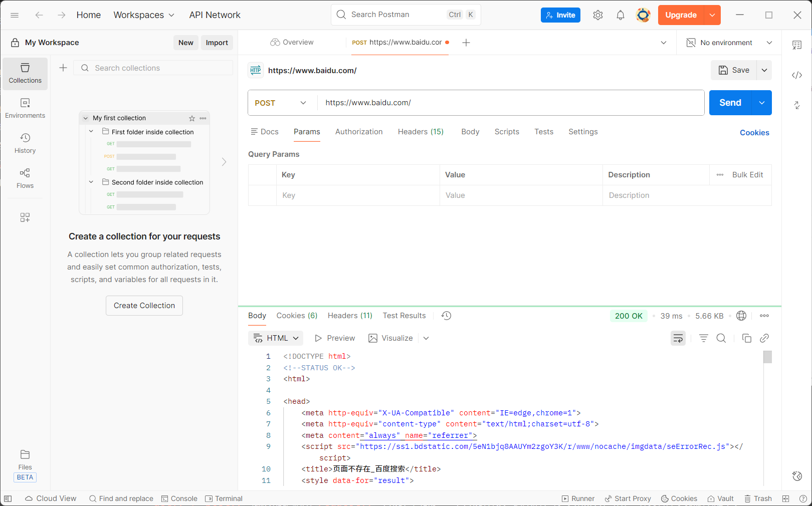
Task: Show response history clock icon
Action: (446, 316)
